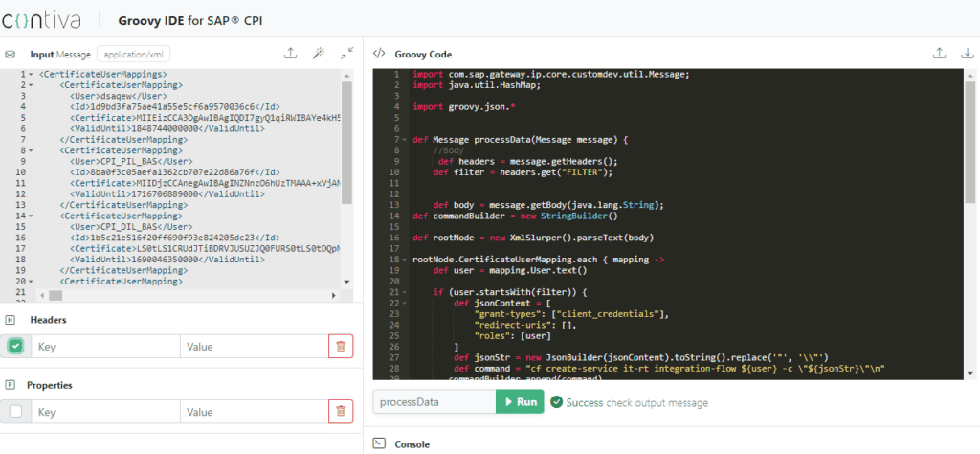Click the Headers section title

click(x=48, y=320)
